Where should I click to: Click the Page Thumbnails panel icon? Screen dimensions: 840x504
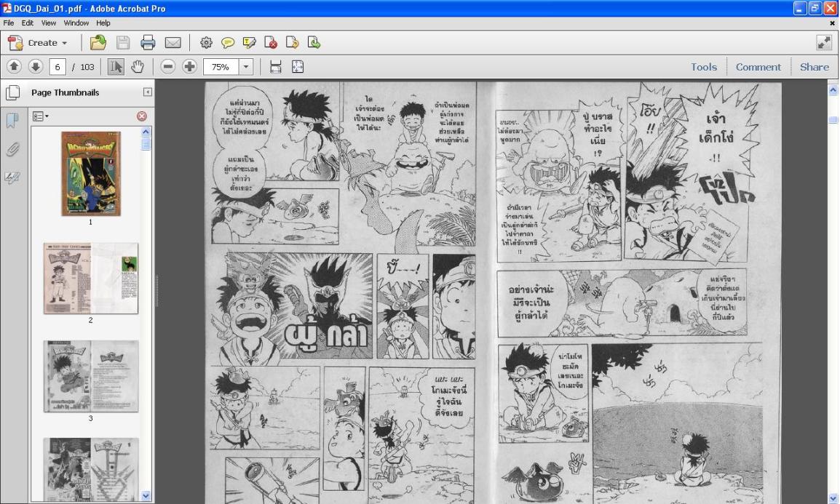[12, 92]
